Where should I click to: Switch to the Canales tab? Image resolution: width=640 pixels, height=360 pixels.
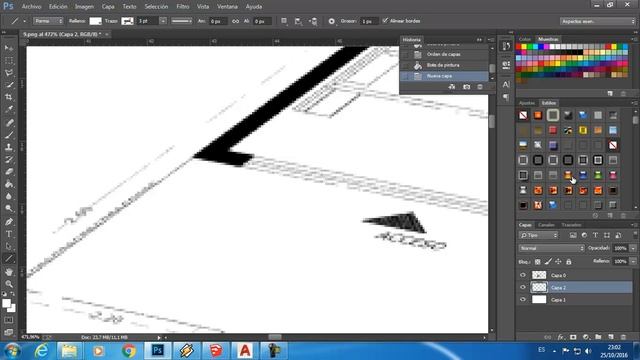tap(546, 225)
